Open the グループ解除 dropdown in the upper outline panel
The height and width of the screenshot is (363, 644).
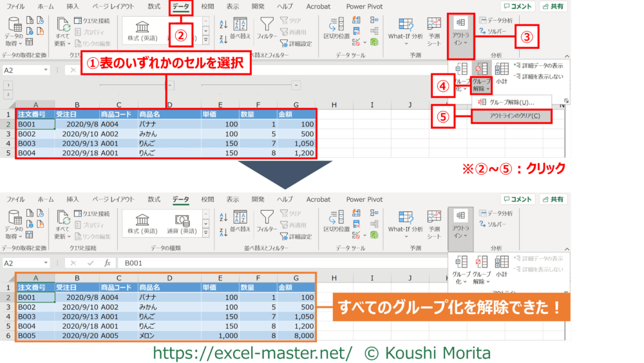(482, 81)
